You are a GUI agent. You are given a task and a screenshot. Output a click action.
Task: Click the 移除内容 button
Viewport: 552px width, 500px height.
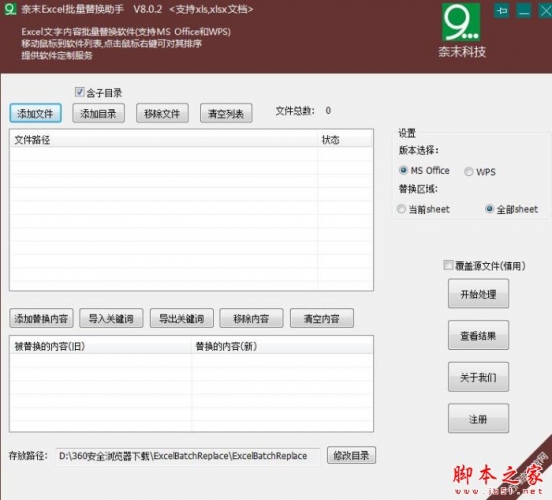pyautogui.click(x=251, y=318)
